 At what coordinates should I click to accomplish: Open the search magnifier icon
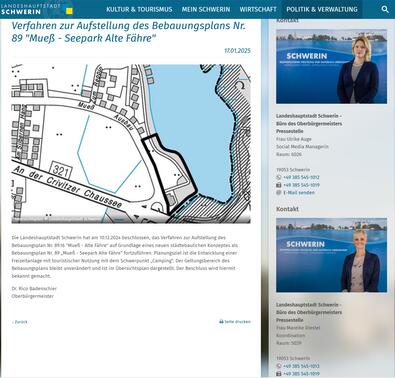(x=385, y=9)
